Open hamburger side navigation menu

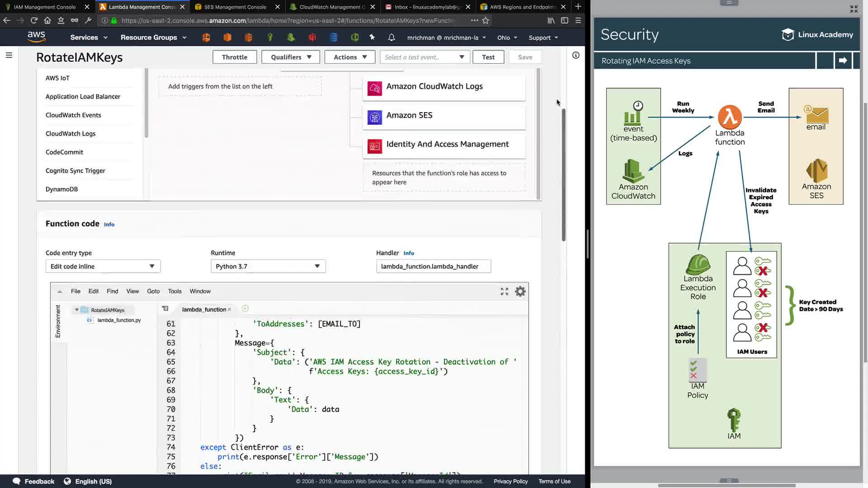click(9, 55)
